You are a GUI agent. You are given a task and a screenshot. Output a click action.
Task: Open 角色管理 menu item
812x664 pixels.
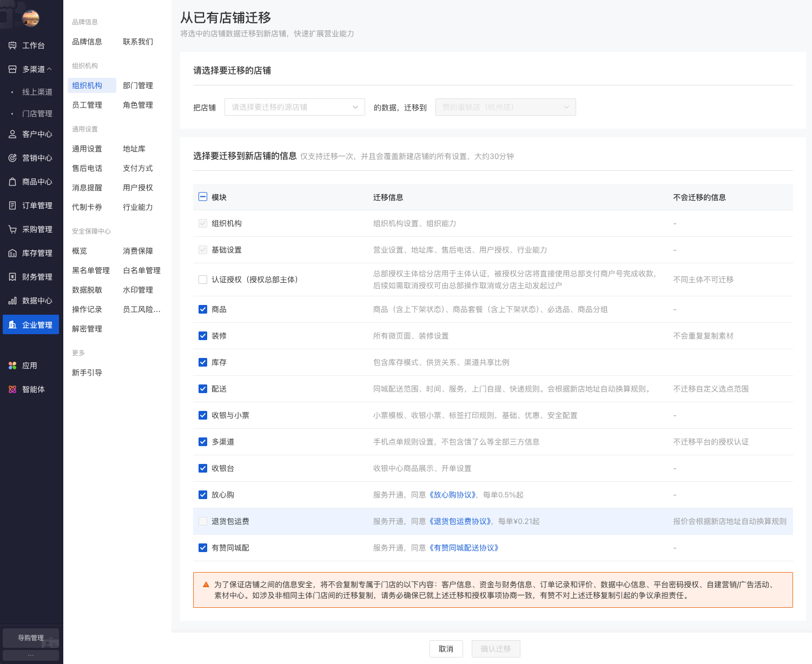138,105
